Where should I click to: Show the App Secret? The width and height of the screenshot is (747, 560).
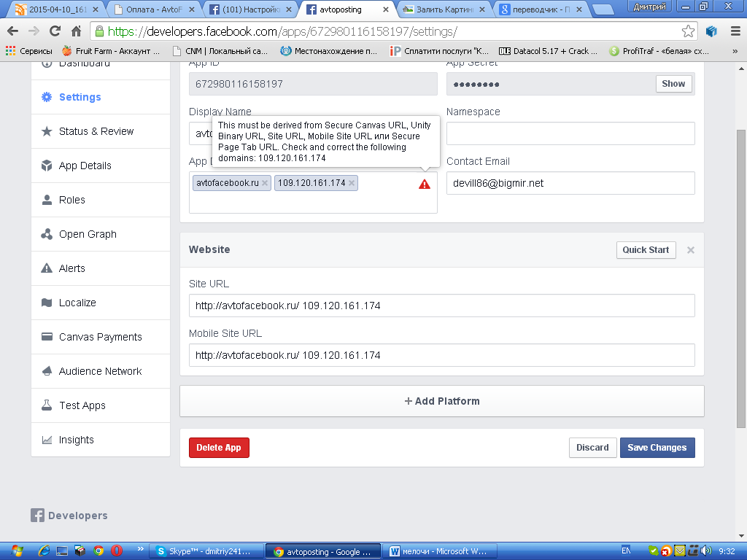pos(673,84)
